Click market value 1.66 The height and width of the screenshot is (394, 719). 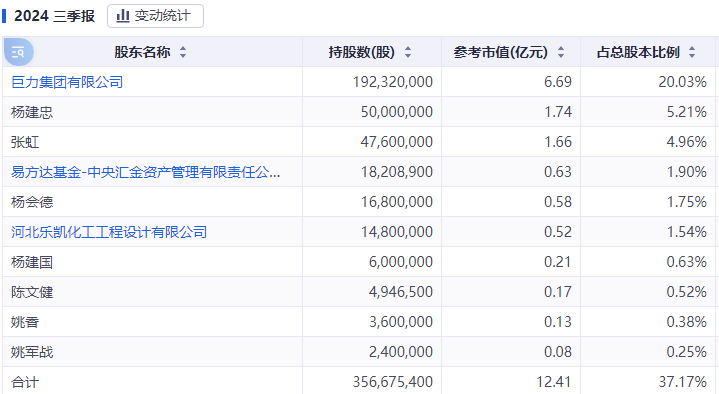[558, 142]
